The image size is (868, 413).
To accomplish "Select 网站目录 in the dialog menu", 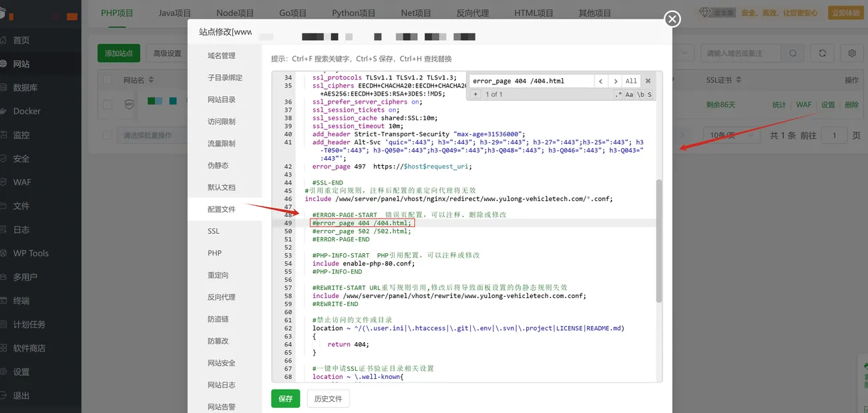I will point(222,100).
